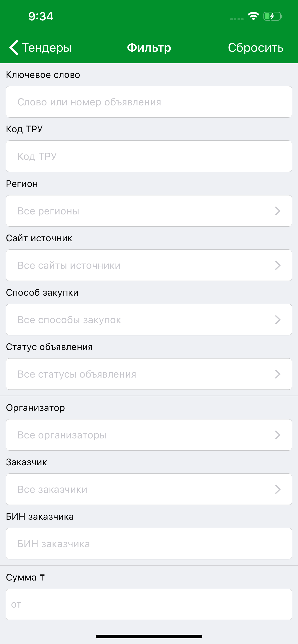Tap the clock showing 9:34
298x644 pixels.
click(41, 16)
